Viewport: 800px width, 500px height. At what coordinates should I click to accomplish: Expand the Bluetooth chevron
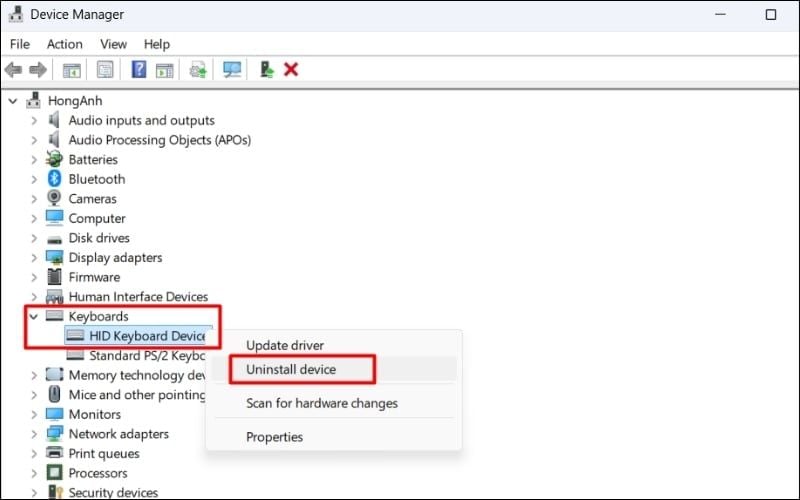click(x=34, y=179)
